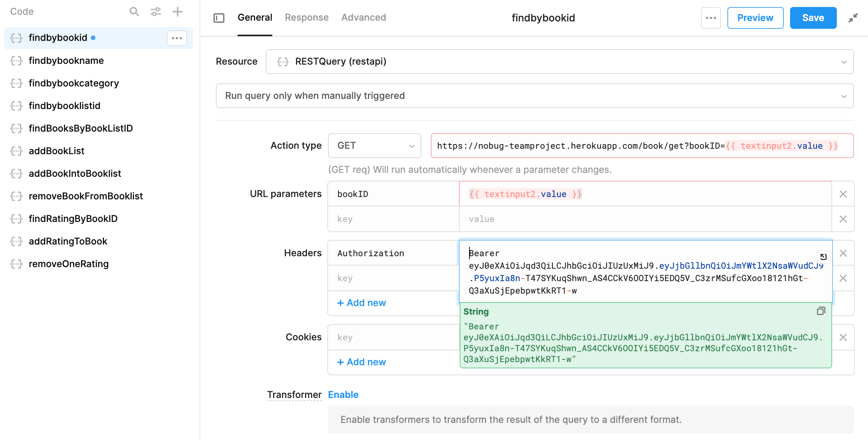
Task: Select the addRatingToBook query
Action: tap(68, 241)
